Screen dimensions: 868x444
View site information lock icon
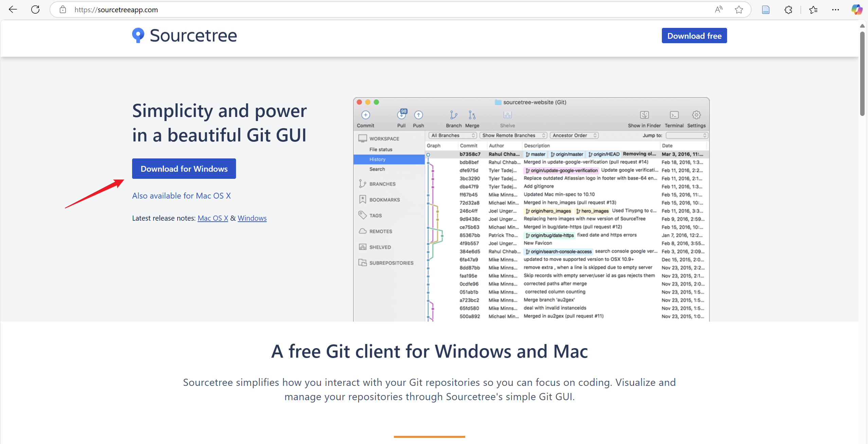click(63, 10)
